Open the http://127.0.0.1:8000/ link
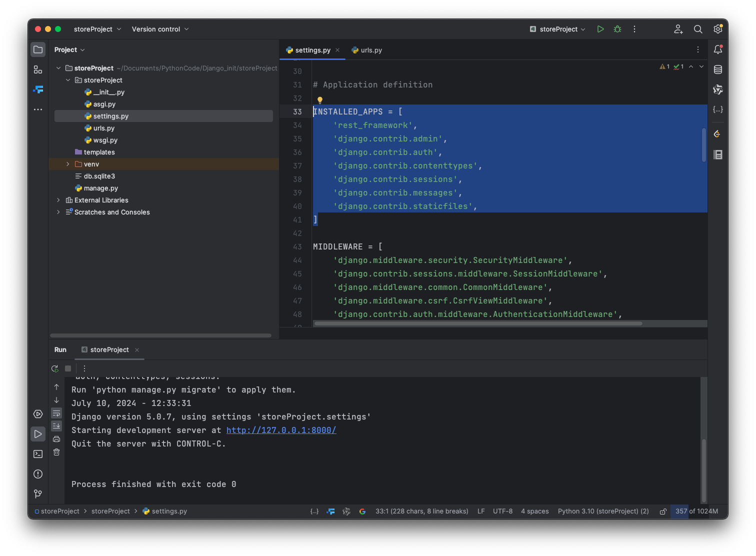The height and width of the screenshot is (556, 756). pos(281,430)
